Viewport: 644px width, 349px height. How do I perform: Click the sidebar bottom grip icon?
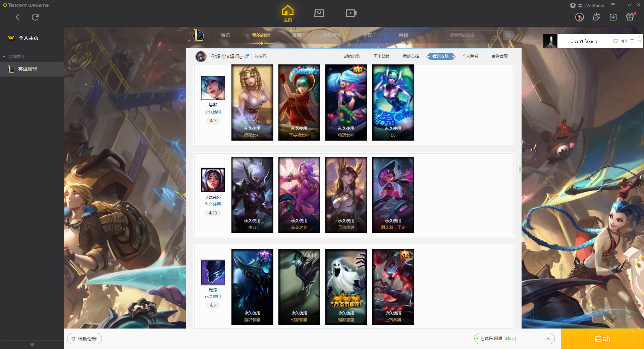coord(32,344)
